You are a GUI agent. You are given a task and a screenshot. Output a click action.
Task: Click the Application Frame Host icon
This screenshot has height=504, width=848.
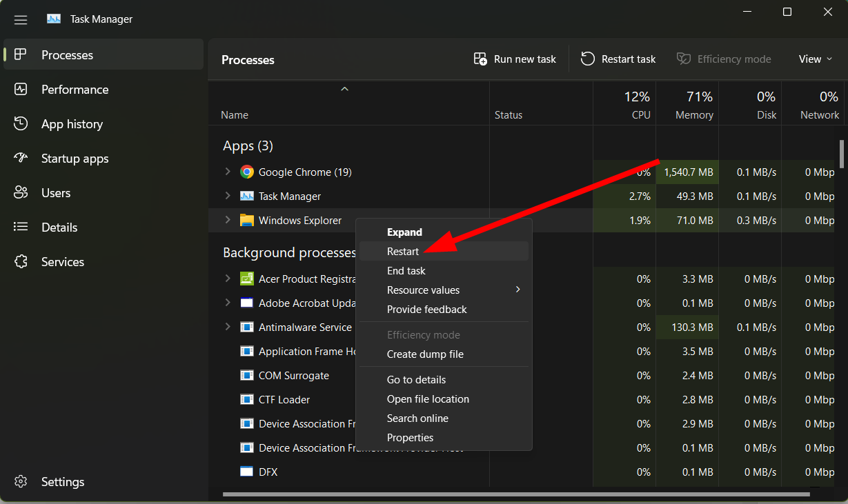point(247,351)
